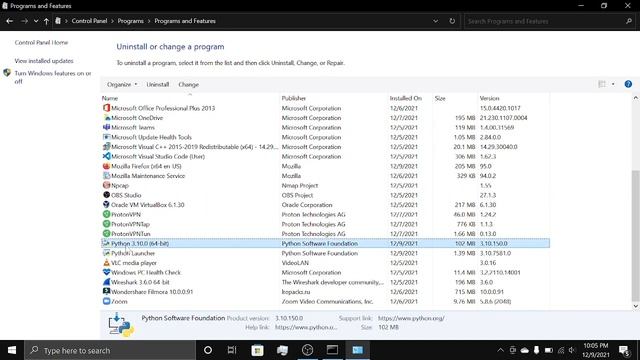
Task: Click the Mozilla Maintenance Service icon
Action: pyautogui.click(x=106, y=176)
